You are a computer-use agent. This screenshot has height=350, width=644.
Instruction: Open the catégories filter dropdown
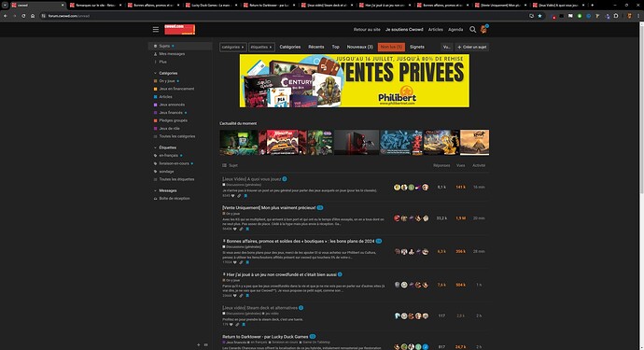point(233,48)
